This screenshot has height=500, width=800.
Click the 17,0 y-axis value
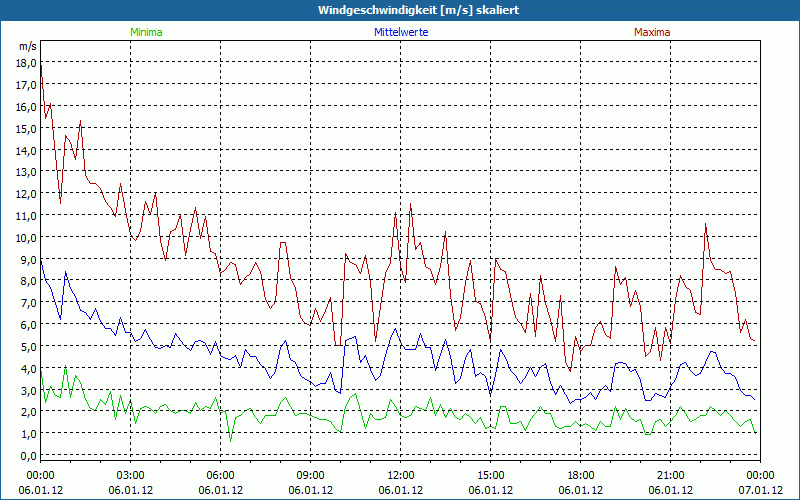[27, 85]
